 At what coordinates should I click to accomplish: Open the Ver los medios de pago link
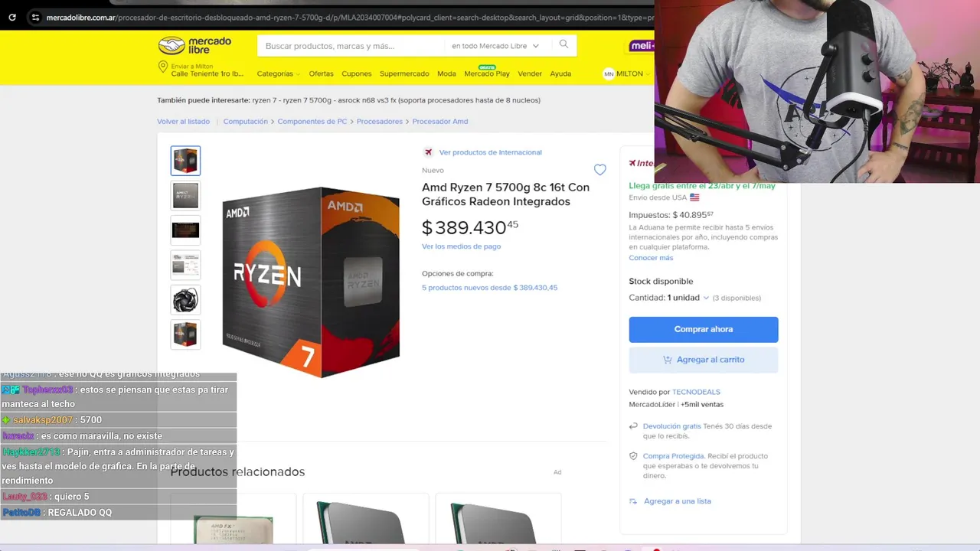[461, 246]
